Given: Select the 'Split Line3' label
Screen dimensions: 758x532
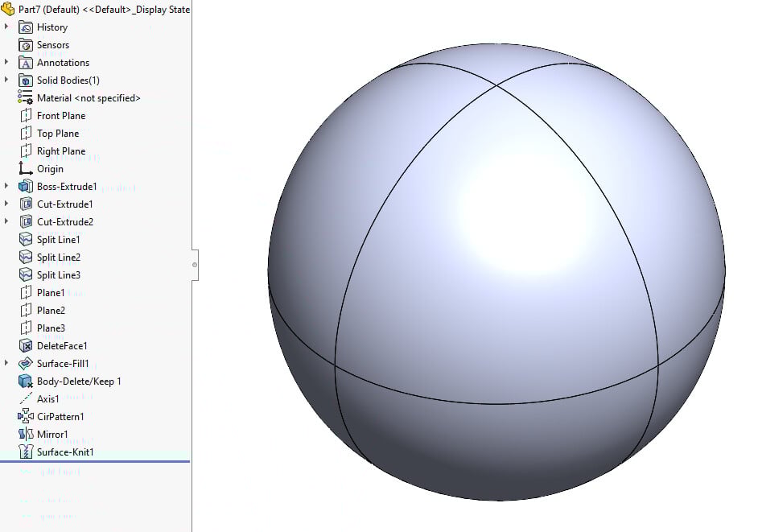Looking at the screenshot, I should point(59,275).
